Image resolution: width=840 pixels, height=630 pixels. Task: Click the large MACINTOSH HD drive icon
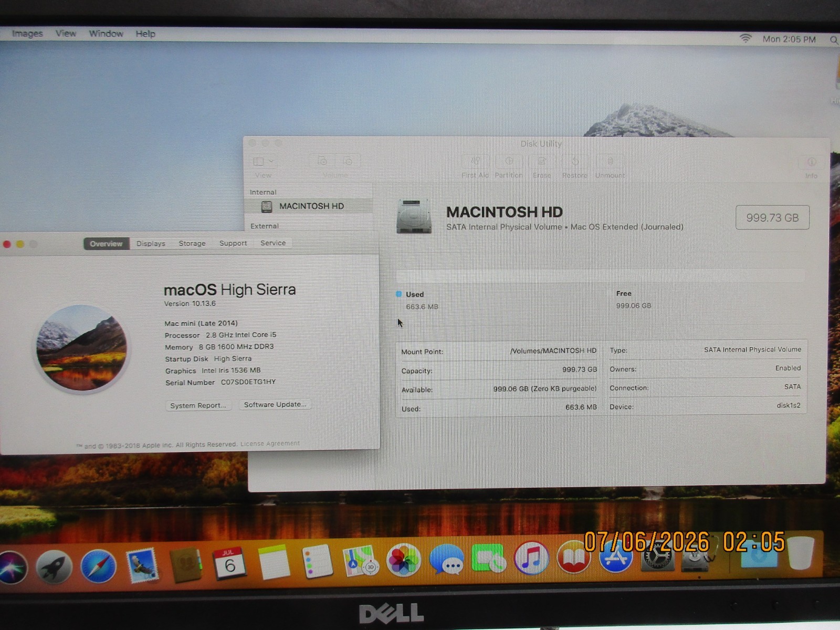(414, 216)
